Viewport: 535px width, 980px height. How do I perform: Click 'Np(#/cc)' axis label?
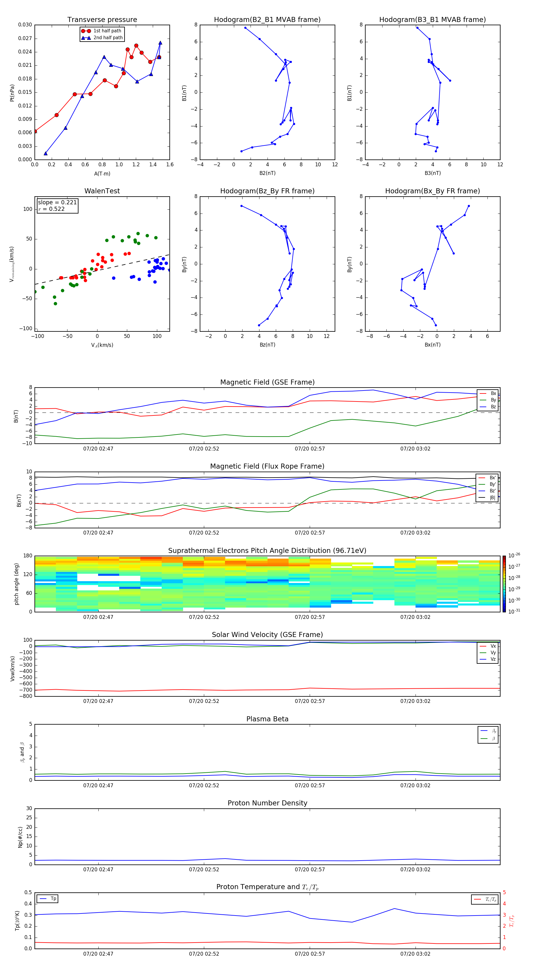coord(20,837)
